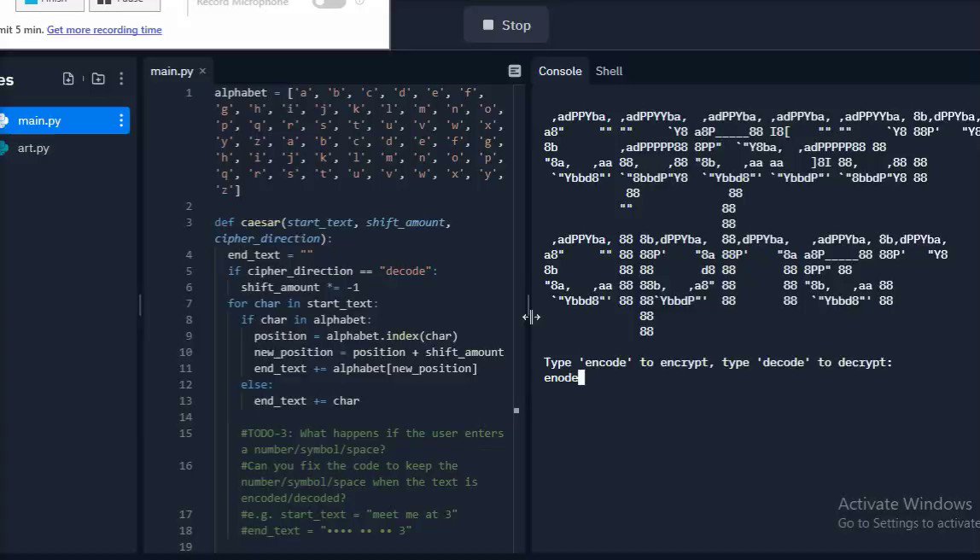
Task: Toggle the Record Microphone switch
Action: tap(330, 3)
